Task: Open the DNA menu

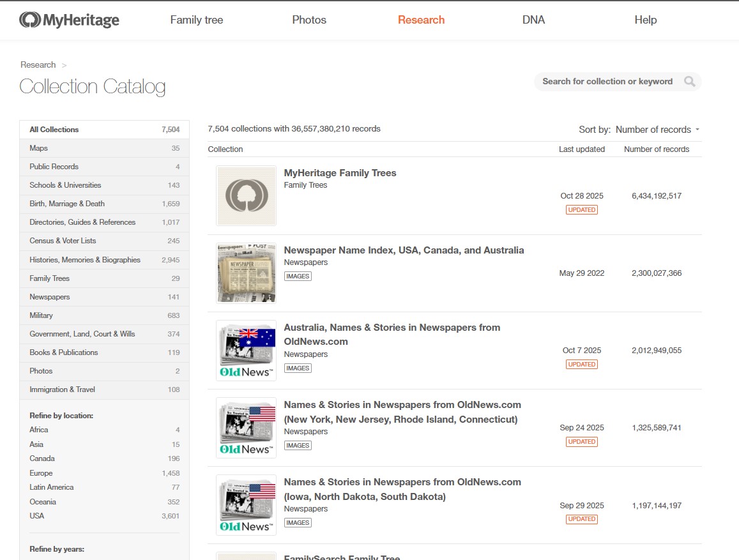Action: click(533, 20)
